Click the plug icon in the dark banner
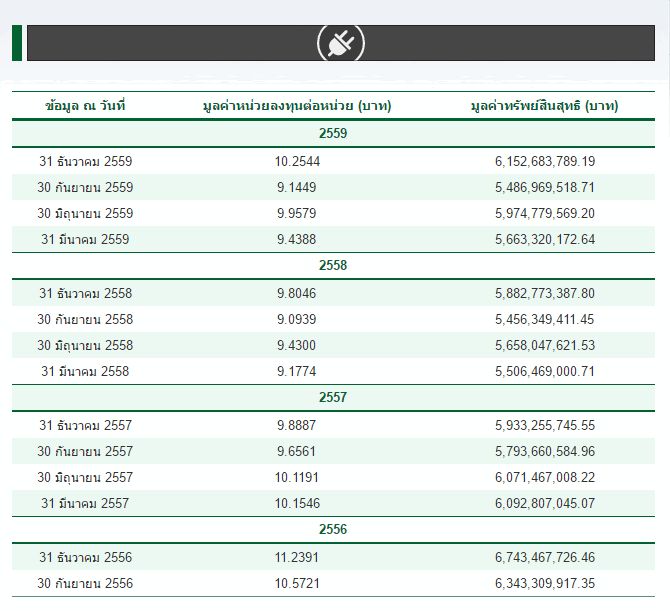 tap(340, 43)
